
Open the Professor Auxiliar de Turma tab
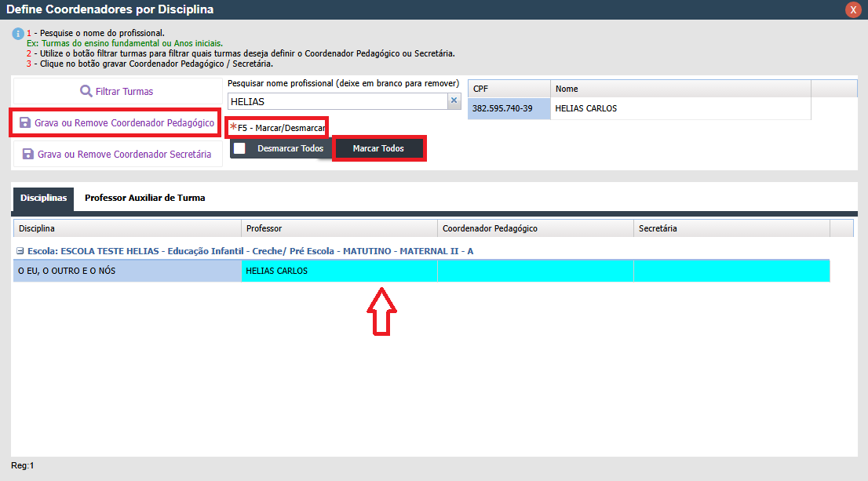pos(144,199)
